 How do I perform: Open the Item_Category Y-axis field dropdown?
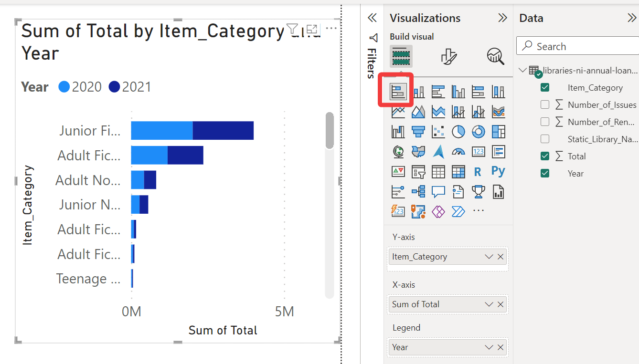(489, 257)
